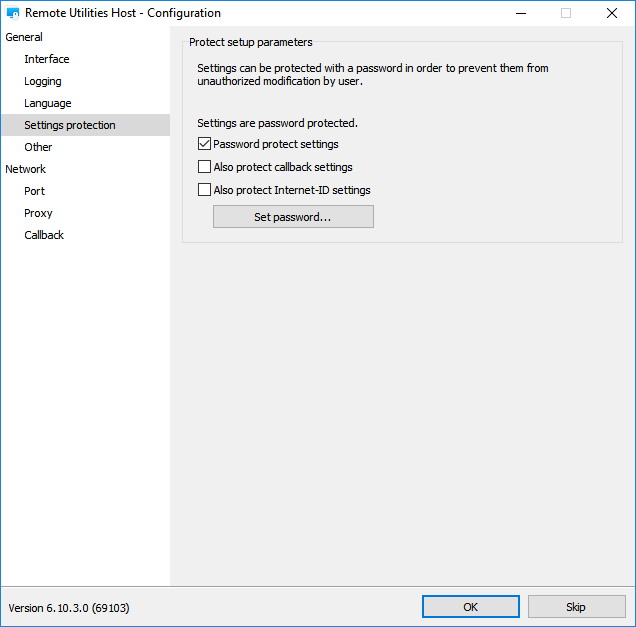Image resolution: width=636 pixels, height=627 pixels.
Task: Open the Logging settings page
Action: click(x=43, y=81)
